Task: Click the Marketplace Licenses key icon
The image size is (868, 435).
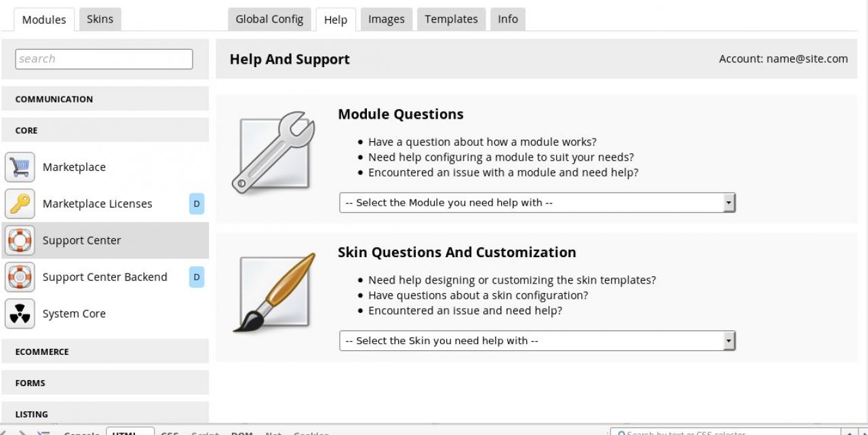Action: [x=20, y=204]
